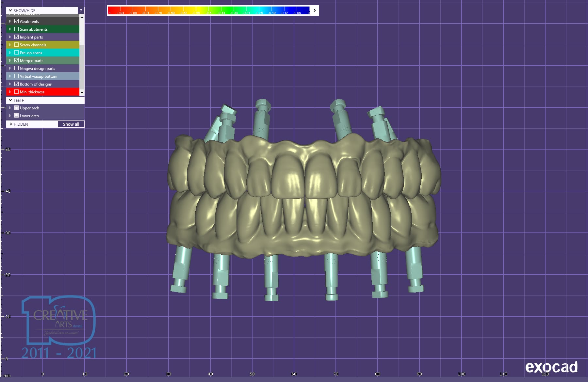Enable Screw channels visibility
588x382 pixels.
[x=16, y=45]
